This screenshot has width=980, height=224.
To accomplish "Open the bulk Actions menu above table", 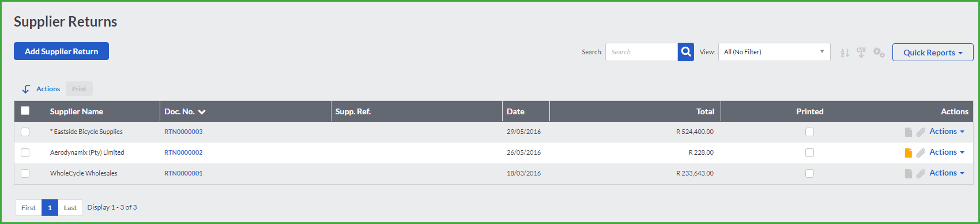I will [41, 89].
